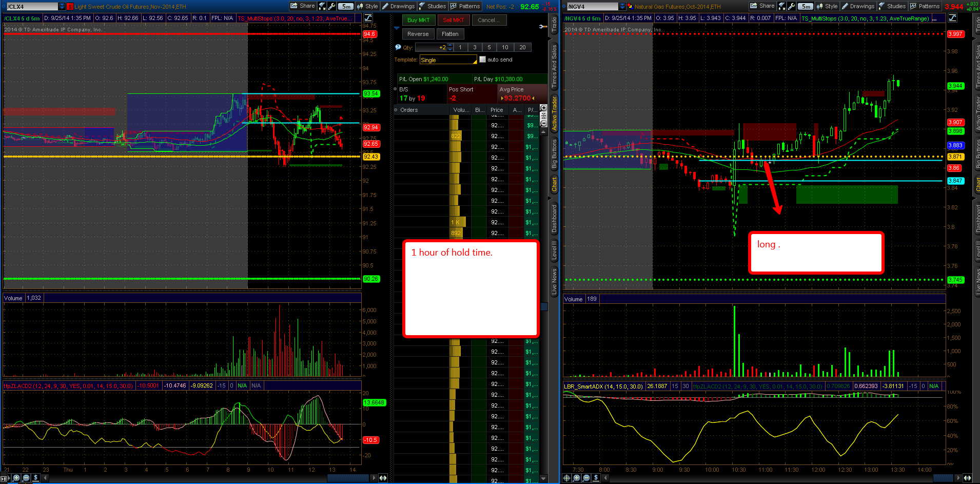Enable auto send checkbox

pos(482,60)
